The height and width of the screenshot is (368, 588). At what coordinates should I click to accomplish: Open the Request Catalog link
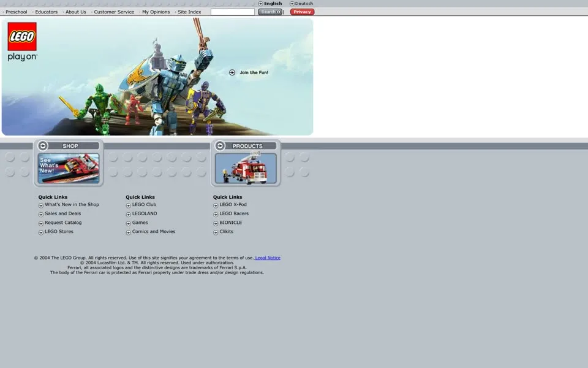63,223
